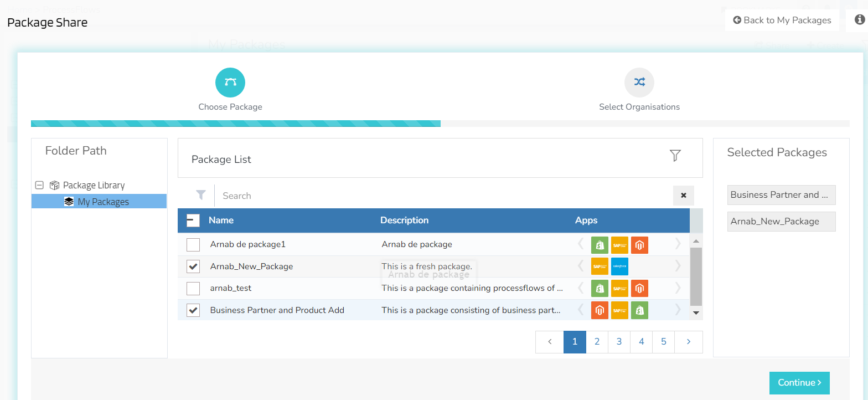The width and height of the screenshot is (868, 400).
Task: Click Shopify icon in arnab_test row
Action: 600,288
